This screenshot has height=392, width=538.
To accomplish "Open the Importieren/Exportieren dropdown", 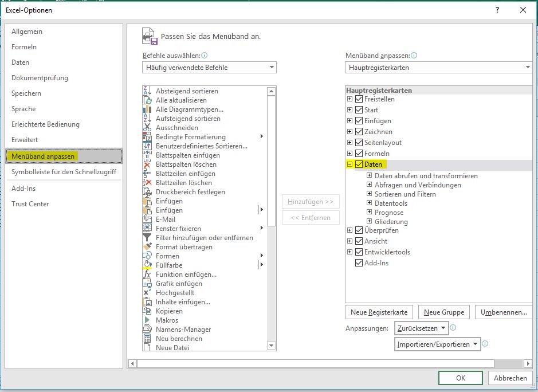I will pos(438,344).
